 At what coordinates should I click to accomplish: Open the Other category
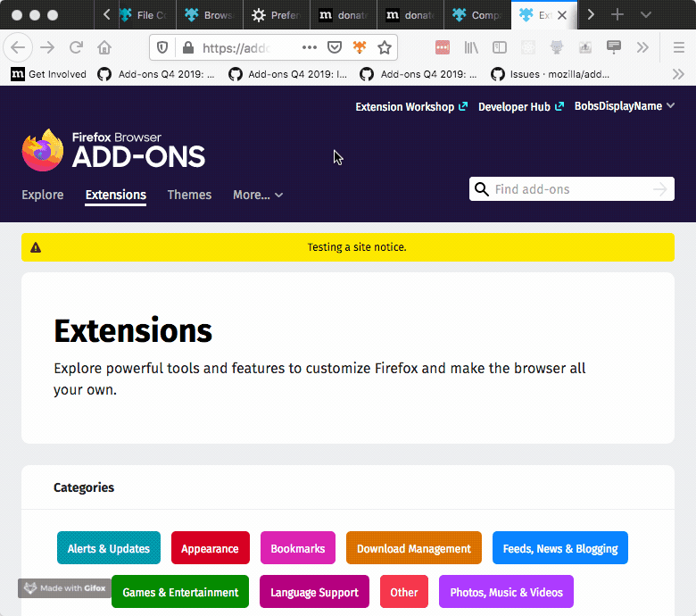click(404, 592)
